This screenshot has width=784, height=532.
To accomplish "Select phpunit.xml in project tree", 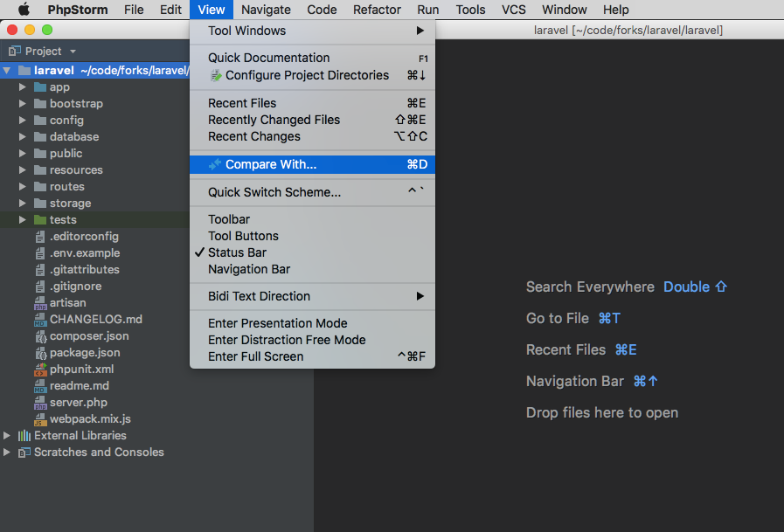I will (81, 370).
